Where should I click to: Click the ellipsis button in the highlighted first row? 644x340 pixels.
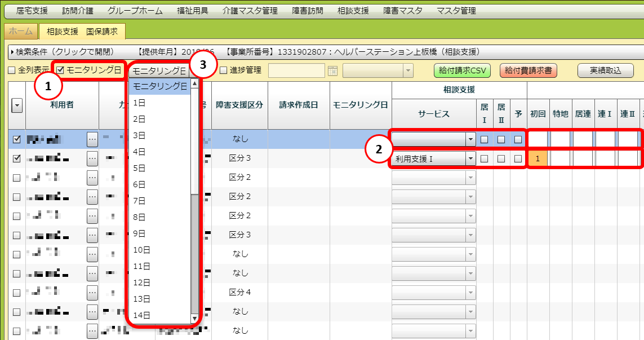pos(93,139)
